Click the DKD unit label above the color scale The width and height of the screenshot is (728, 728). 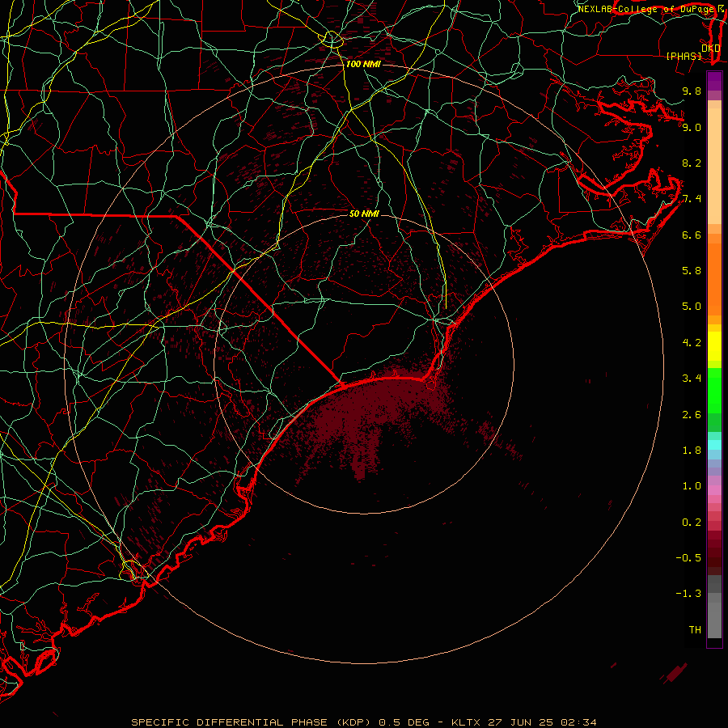pos(710,48)
